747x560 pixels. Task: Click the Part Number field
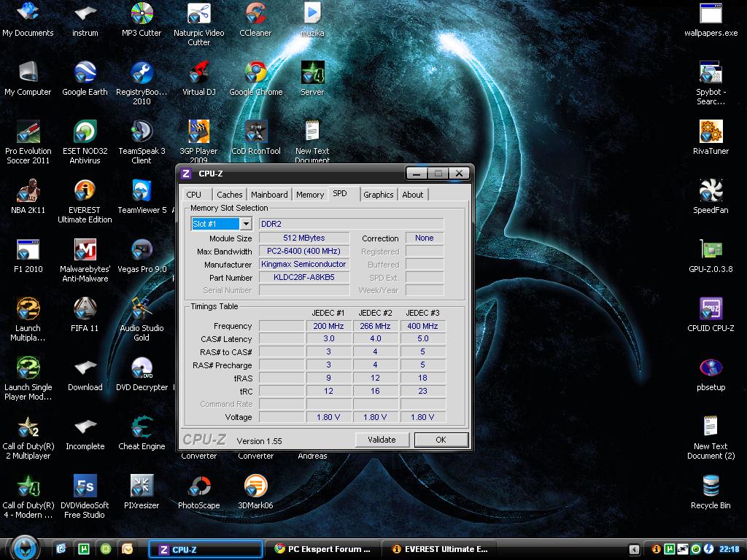coord(304,277)
